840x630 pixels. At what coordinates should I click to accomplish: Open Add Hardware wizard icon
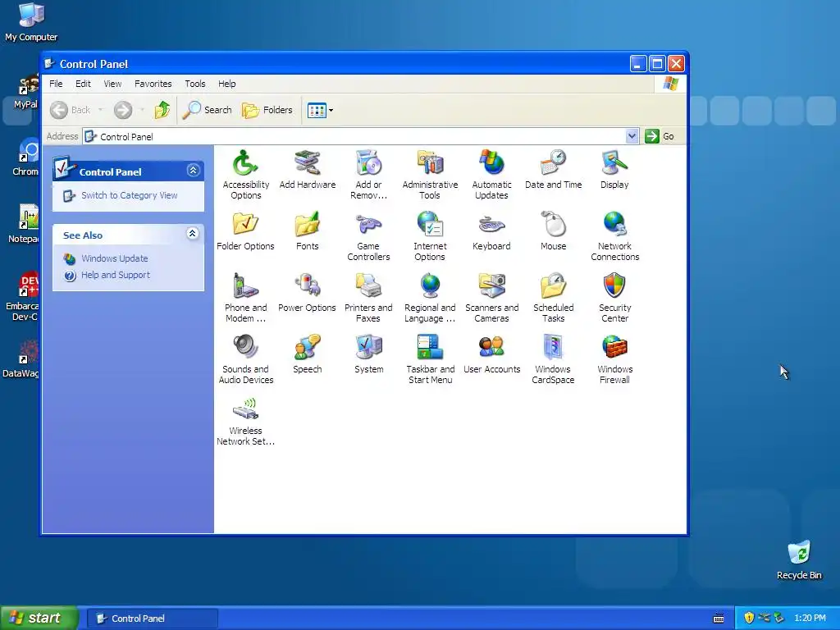point(308,163)
